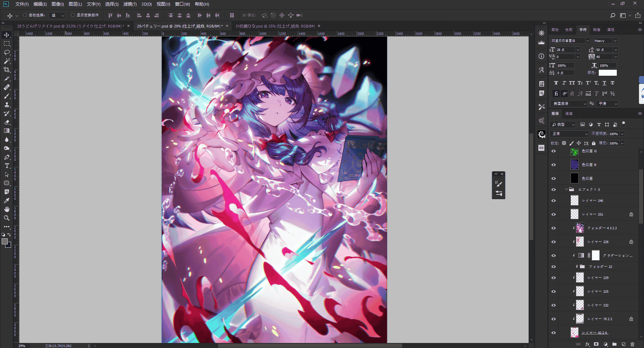The width and height of the screenshot is (644, 348).
Task: Open the search icon in options bar
Action: point(612,15)
